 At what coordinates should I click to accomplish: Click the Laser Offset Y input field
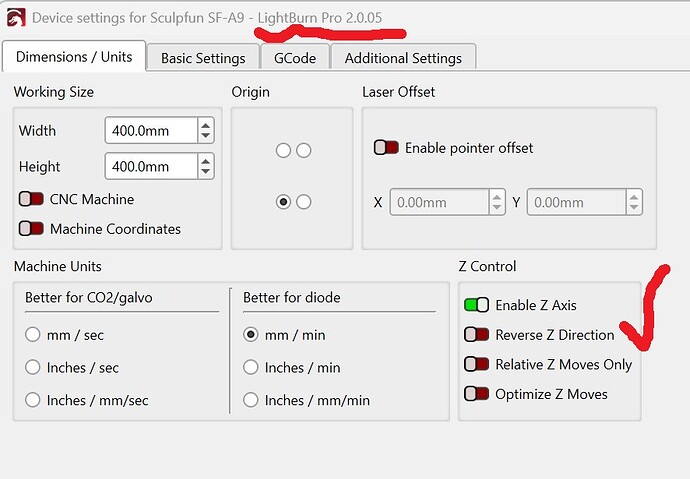pyautogui.click(x=576, y=202)
